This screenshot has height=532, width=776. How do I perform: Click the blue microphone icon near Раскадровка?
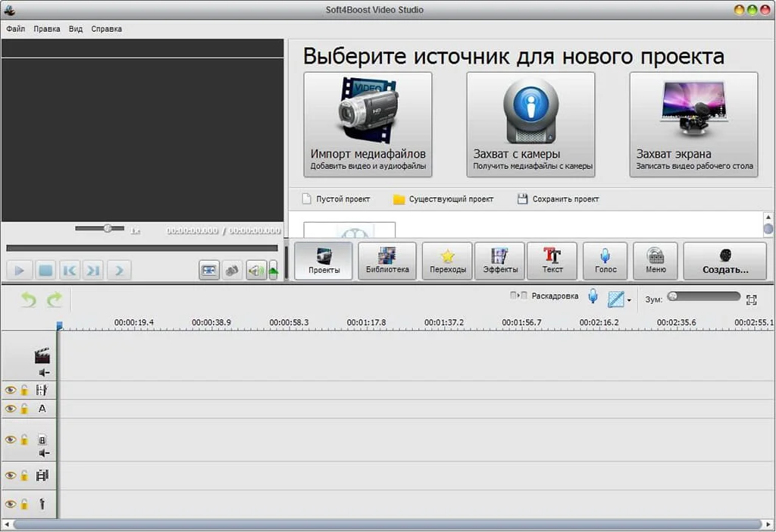[593, 297]
